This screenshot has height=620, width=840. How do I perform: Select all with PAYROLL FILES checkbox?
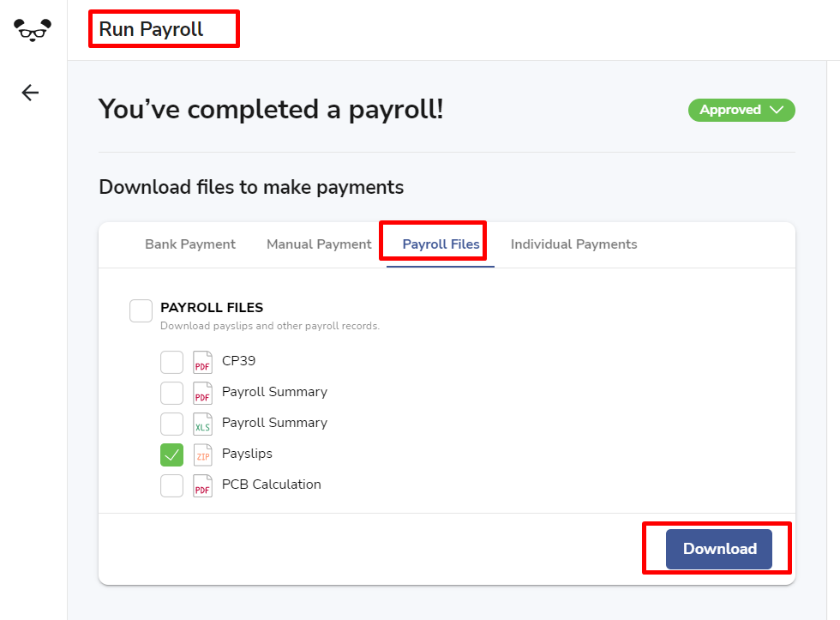pos(141,310)
